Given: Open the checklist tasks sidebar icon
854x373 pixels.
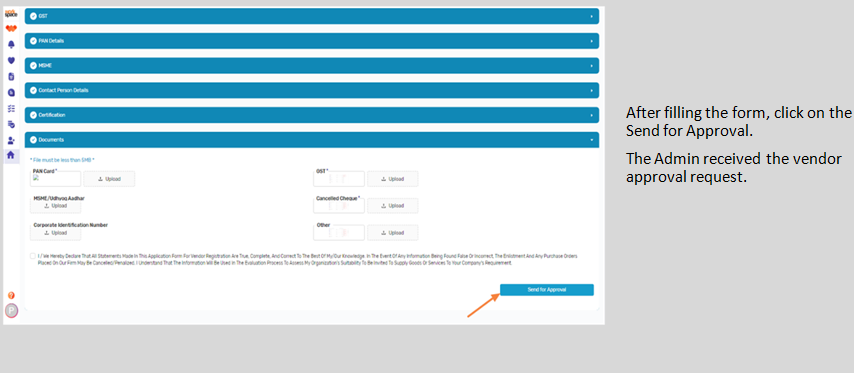Looking at the screenshot, I should [11, 108].
